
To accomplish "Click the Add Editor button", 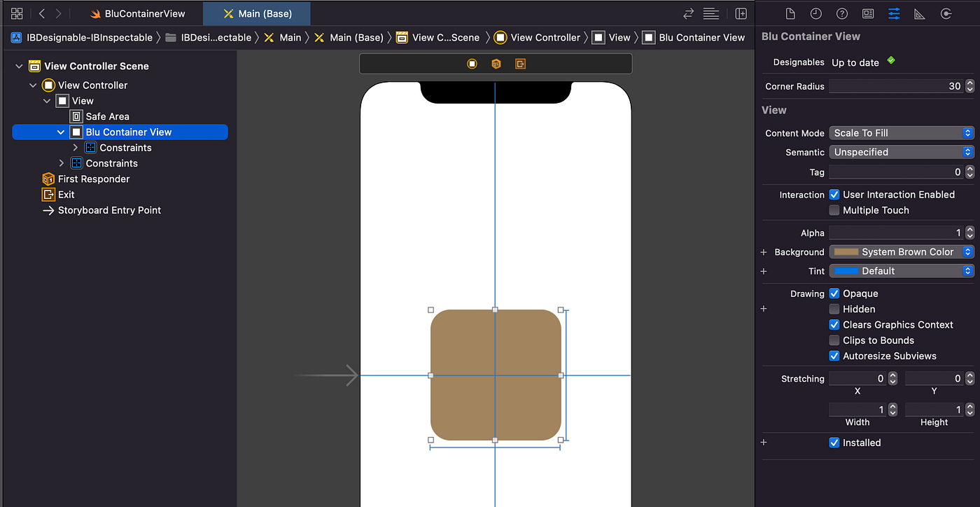I will (741, 13).
